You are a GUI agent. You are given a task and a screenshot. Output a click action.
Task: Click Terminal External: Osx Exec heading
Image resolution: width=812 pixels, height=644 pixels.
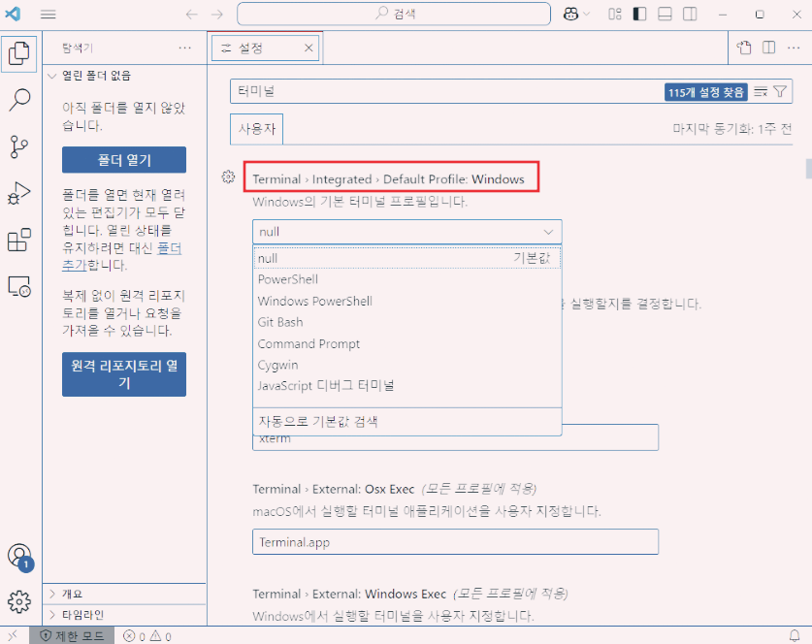click(334, 489)
